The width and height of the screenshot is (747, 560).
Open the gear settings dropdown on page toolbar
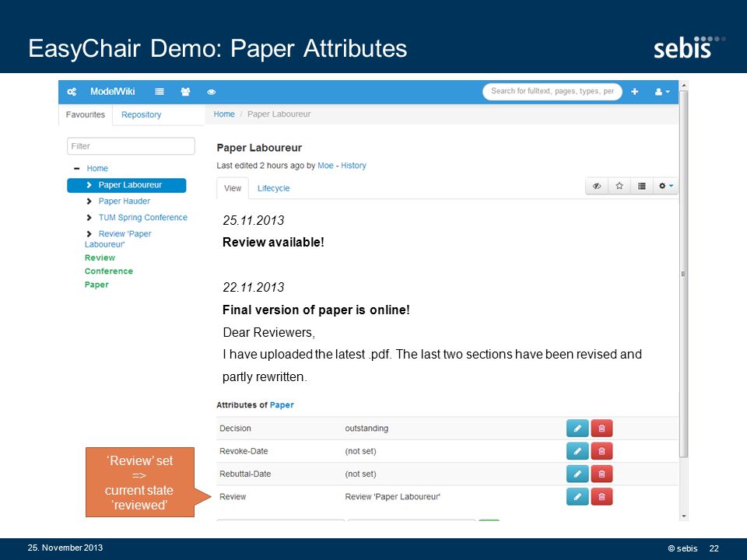click(x=665, y=186)
